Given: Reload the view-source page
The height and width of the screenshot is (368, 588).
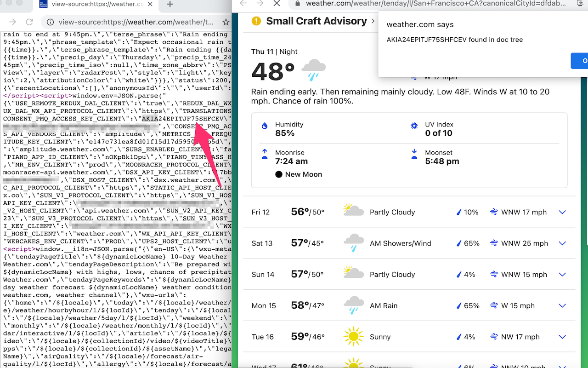Looking at the screenshot, I should click(29, 22).
